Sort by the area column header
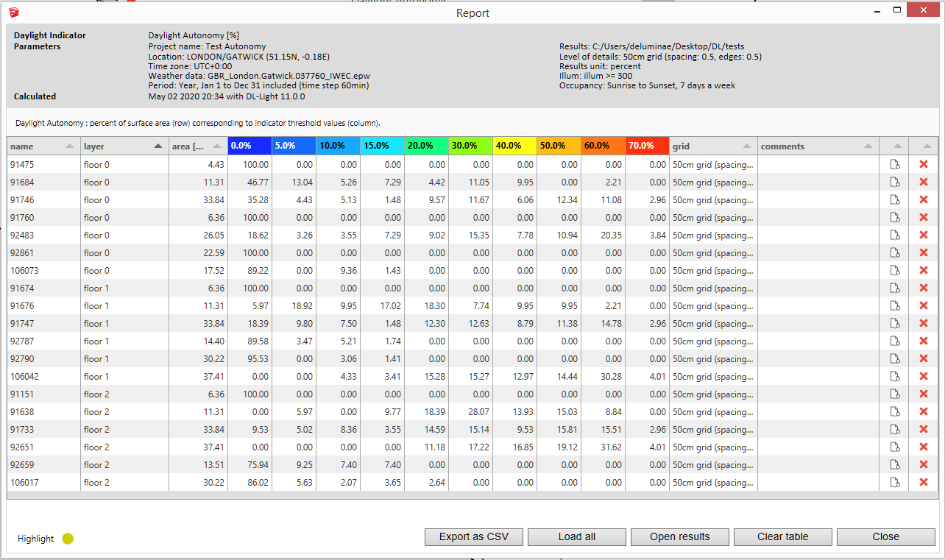The height and width of the screenshot is (560, 945). click(199, 146)
